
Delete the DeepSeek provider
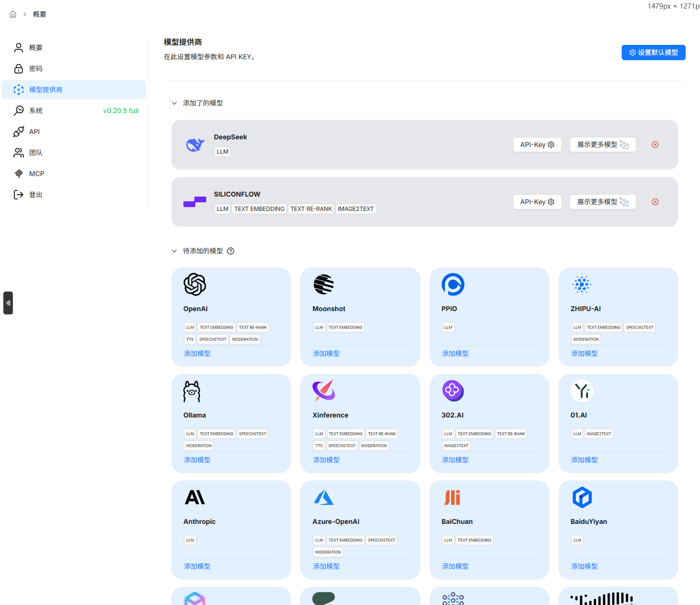tap(655, 145)
